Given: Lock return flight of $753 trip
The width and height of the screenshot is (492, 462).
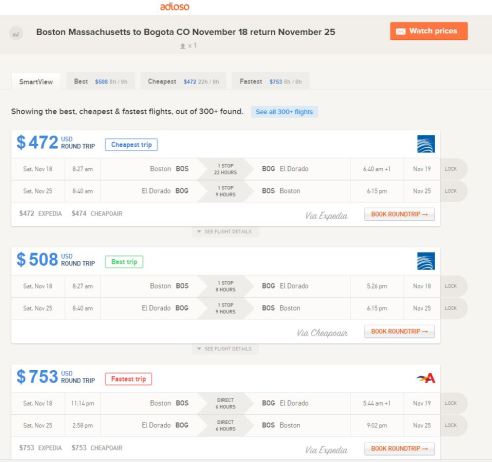Looking at the screenshot, I should pos(453,425).
